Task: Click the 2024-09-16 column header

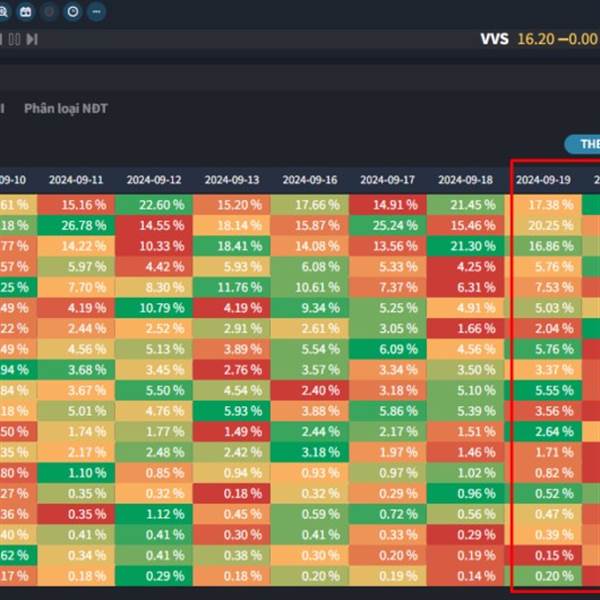Action: click(x=310, y=180)
